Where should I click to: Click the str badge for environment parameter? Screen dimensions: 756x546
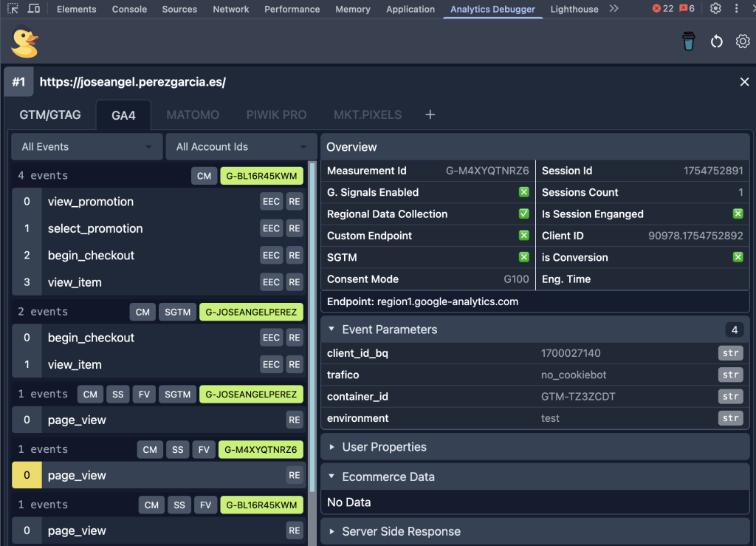point(730,418)
